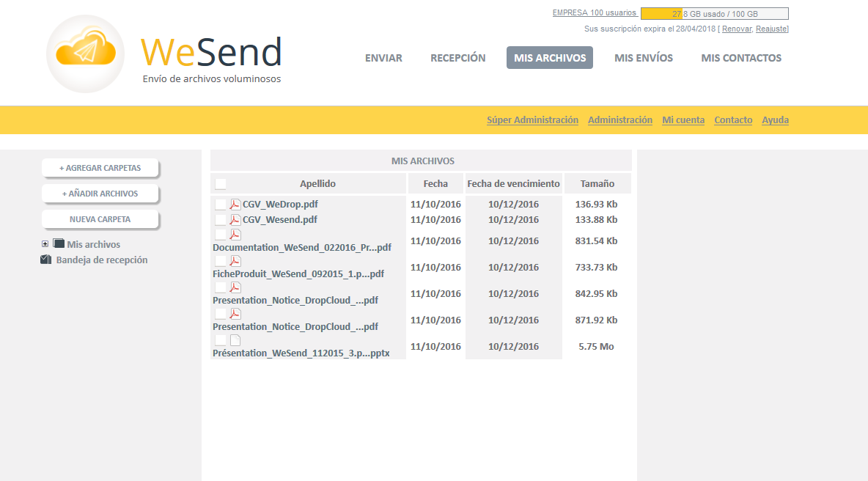Click the 831.54 Kb size cell
868x481 pixels.
click(x=596, y=240)
